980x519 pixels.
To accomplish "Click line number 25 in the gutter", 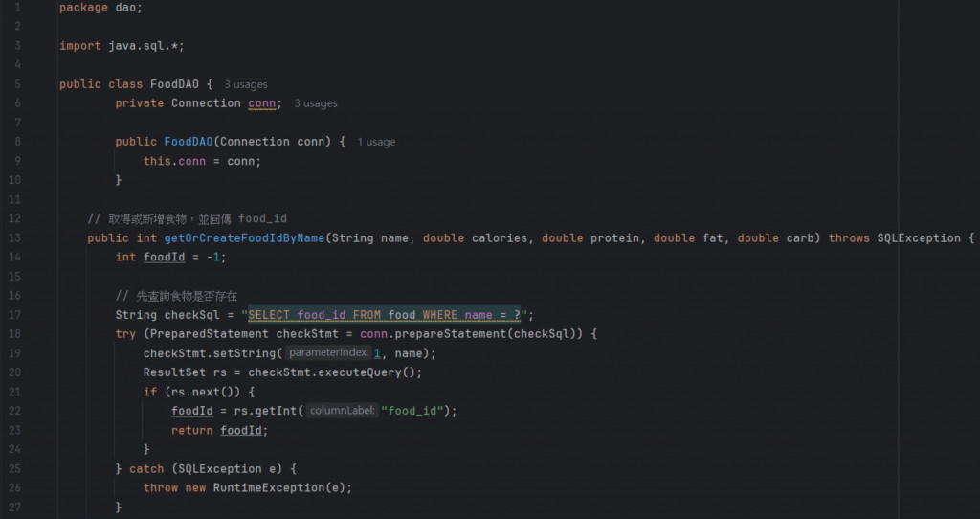I will [14, 469].
